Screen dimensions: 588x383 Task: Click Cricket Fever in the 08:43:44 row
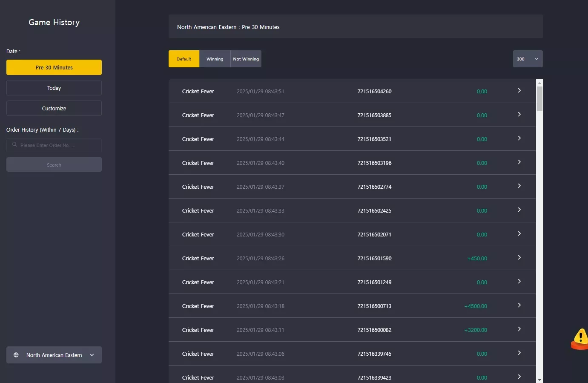[x=198, y=139]
